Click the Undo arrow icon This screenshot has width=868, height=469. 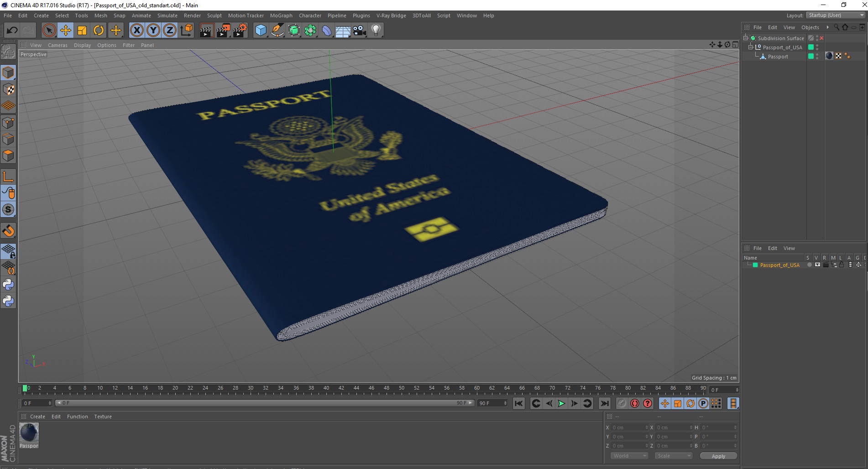click(x=12, y=31)
